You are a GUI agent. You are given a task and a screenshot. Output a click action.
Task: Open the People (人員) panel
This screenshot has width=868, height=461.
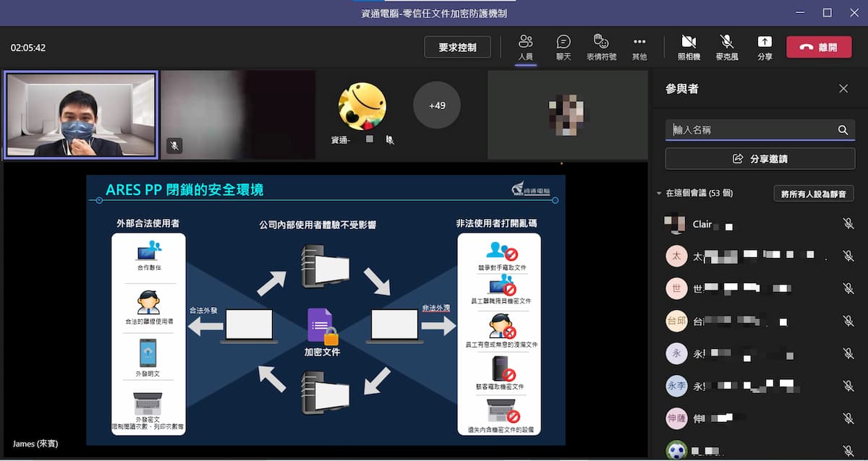click(x=526, y=48)
